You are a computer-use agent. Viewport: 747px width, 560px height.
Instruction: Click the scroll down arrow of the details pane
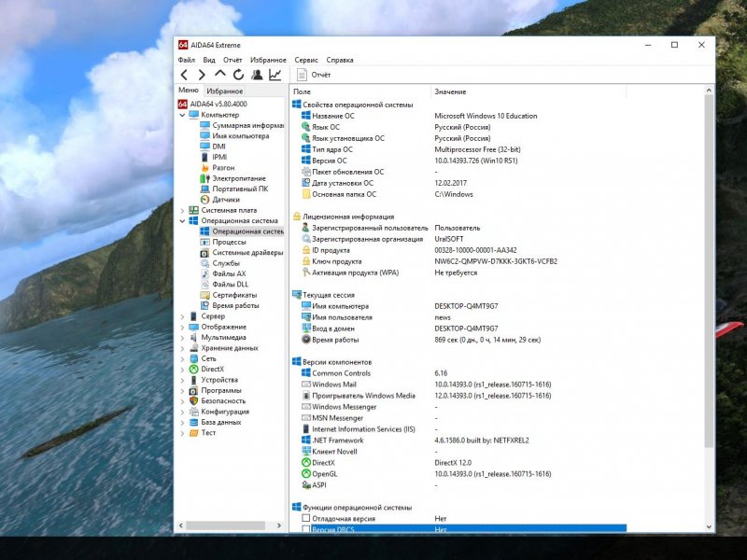click(709, 527)
